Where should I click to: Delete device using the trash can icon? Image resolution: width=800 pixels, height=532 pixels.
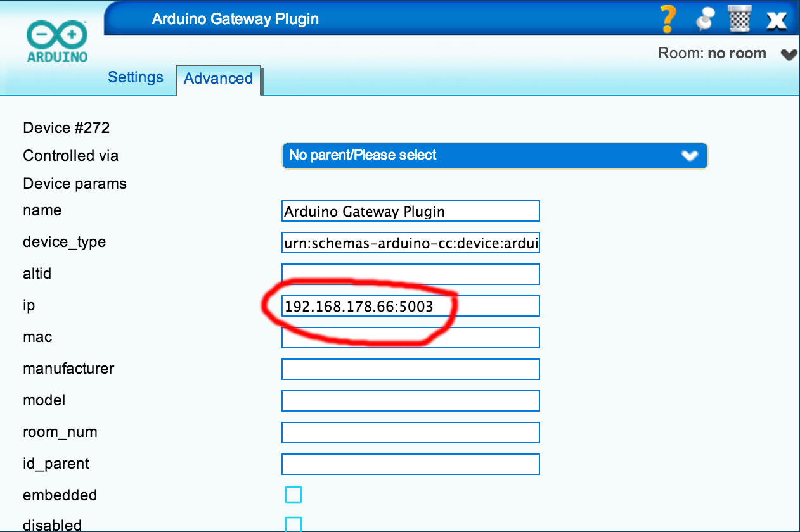pyautogui.click(x=739, y=19)
